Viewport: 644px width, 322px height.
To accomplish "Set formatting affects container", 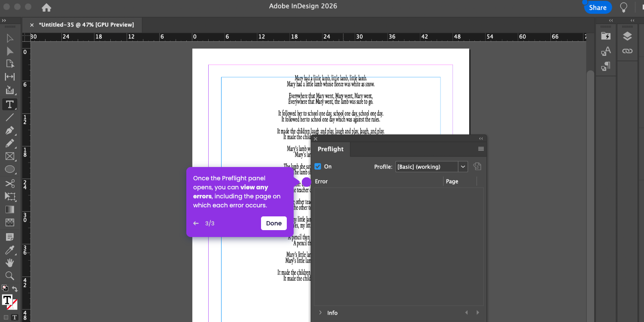I will [x=6, y=317].
